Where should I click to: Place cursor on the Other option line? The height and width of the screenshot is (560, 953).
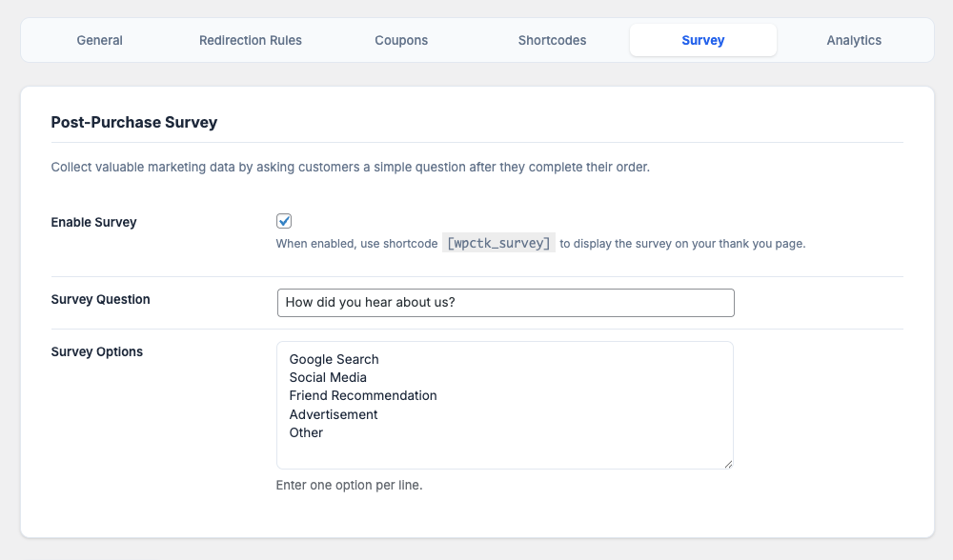tap(306, 432)
